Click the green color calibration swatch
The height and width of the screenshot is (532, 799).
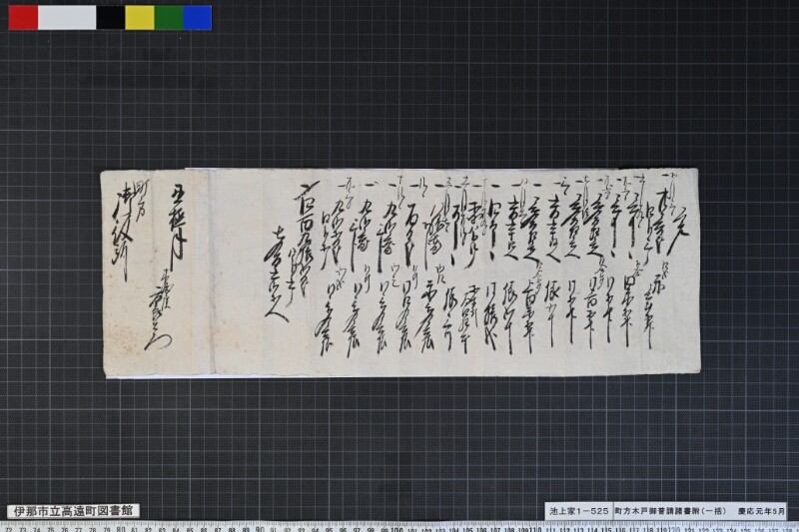tap(169, 18)
